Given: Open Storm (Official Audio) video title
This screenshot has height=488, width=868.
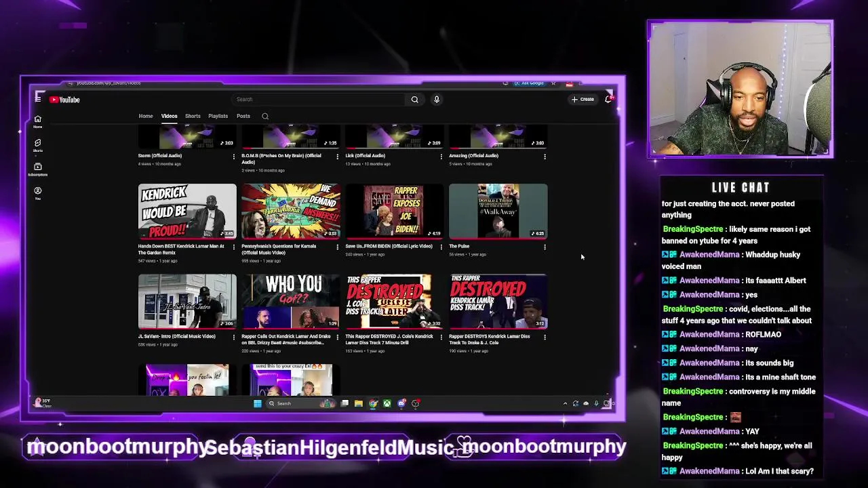Looking at the screenshot, I should click(160, 156).
